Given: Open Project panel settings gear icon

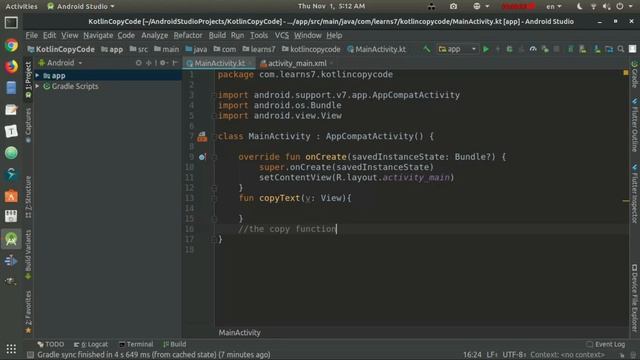Looking at the screenshot, I should pos(163,63).
